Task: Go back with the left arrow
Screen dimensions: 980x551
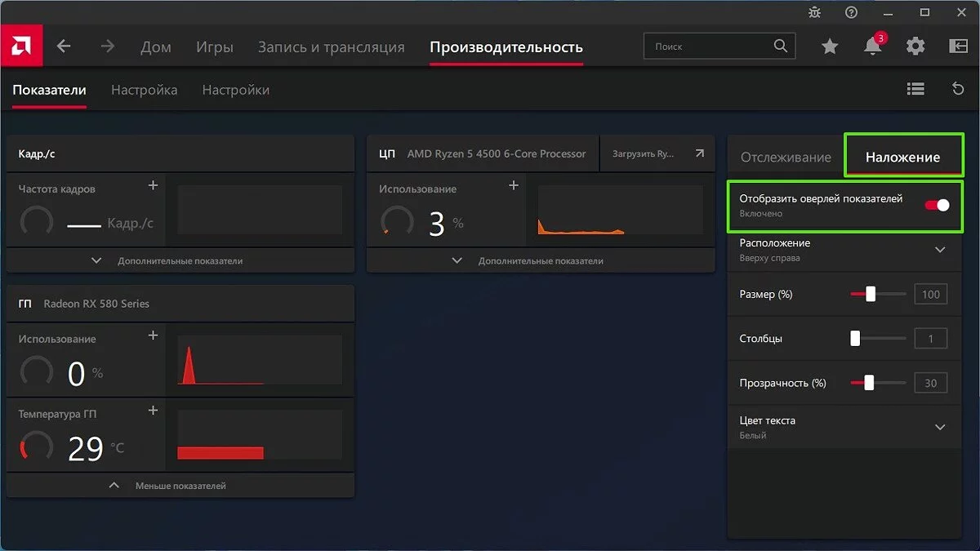Action: [64, 47]
